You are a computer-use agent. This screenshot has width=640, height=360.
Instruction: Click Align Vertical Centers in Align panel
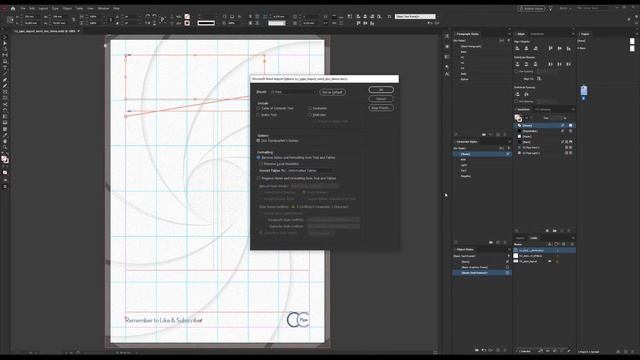tap(560, 48)
